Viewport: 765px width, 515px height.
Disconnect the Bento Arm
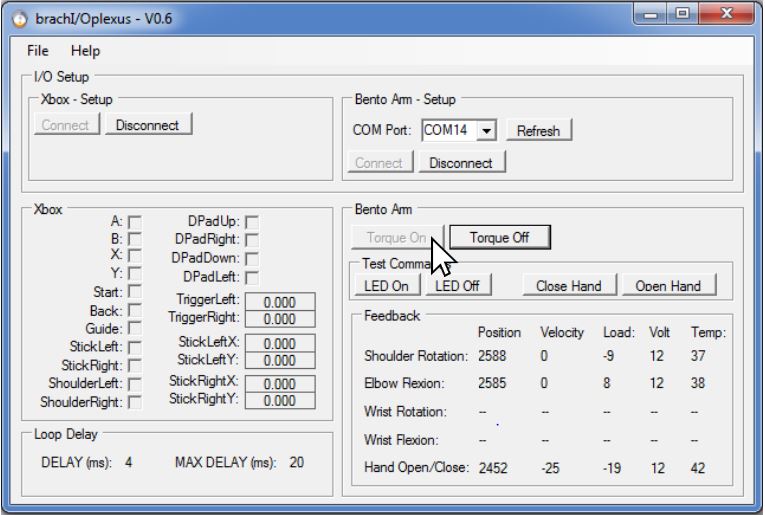(x=461, y=162)
